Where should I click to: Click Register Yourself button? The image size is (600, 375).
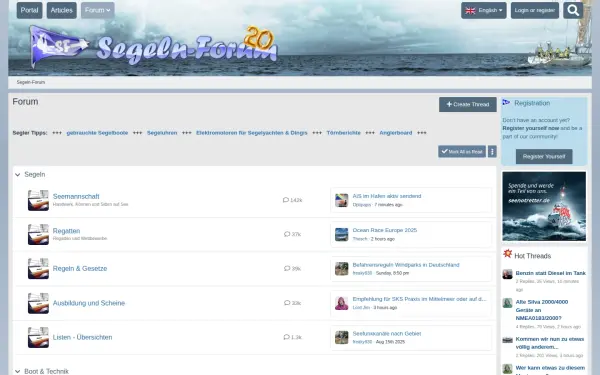tap(544, 156)
